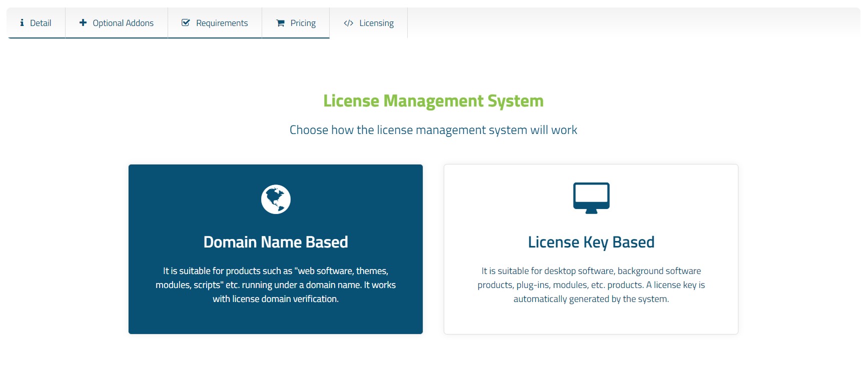The image size is (868, 377).
Task: Click the License Key Based description text
Action: 591,285
